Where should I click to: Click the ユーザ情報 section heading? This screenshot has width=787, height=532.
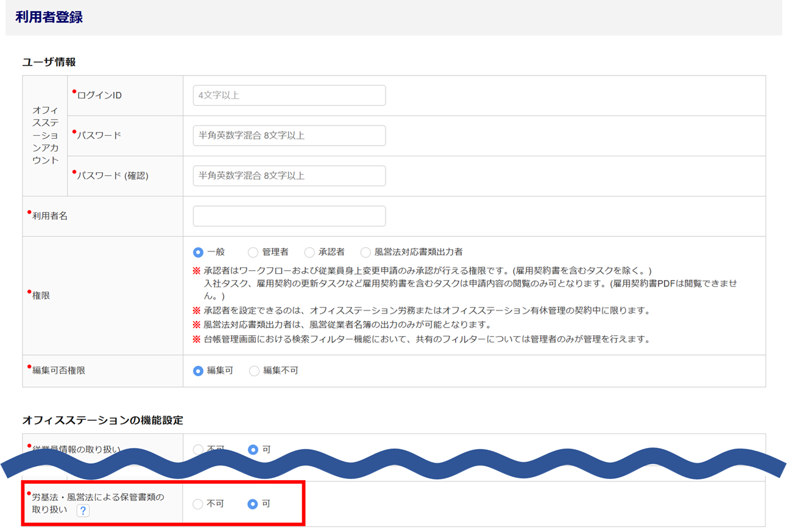click(49, 62)
